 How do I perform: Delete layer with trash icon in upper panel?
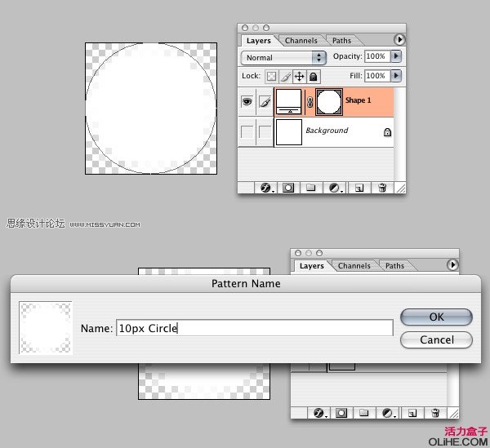point(382,188)
